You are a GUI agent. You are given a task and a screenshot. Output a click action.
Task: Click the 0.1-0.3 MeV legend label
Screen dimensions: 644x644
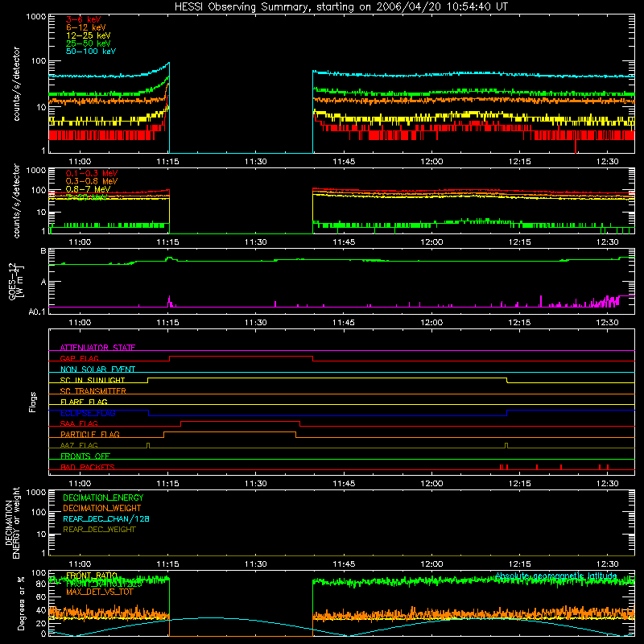[92, 173]
